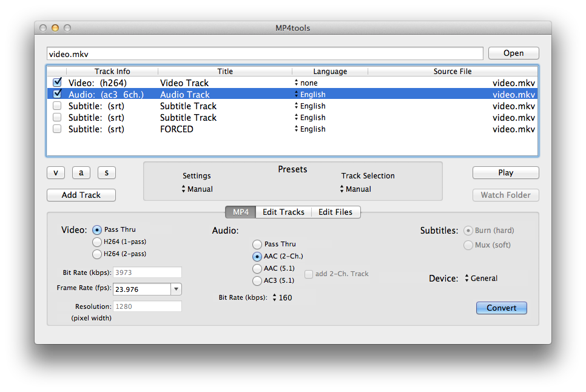Viewport: 586px width, 392px height.
Task: Expand the Frame Rate (fps) combo box arrow
Action: pyautogui.click(x=176, y=289)
